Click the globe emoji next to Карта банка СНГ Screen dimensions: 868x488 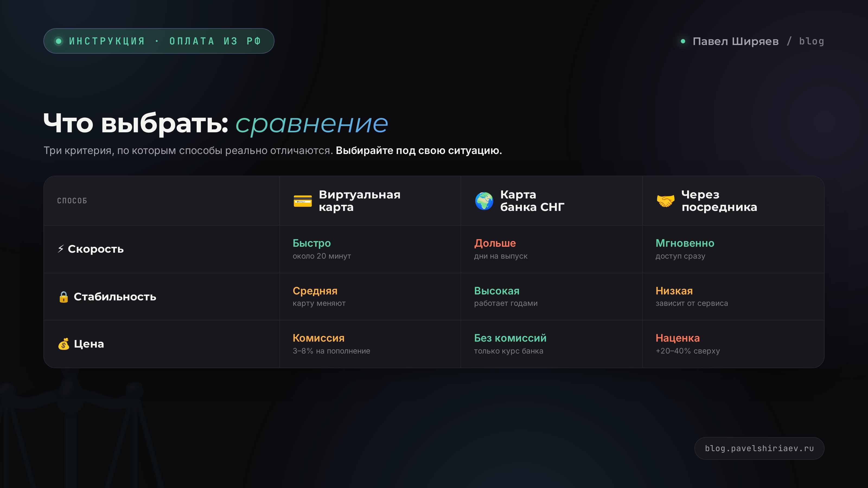(x=484, y=201)
